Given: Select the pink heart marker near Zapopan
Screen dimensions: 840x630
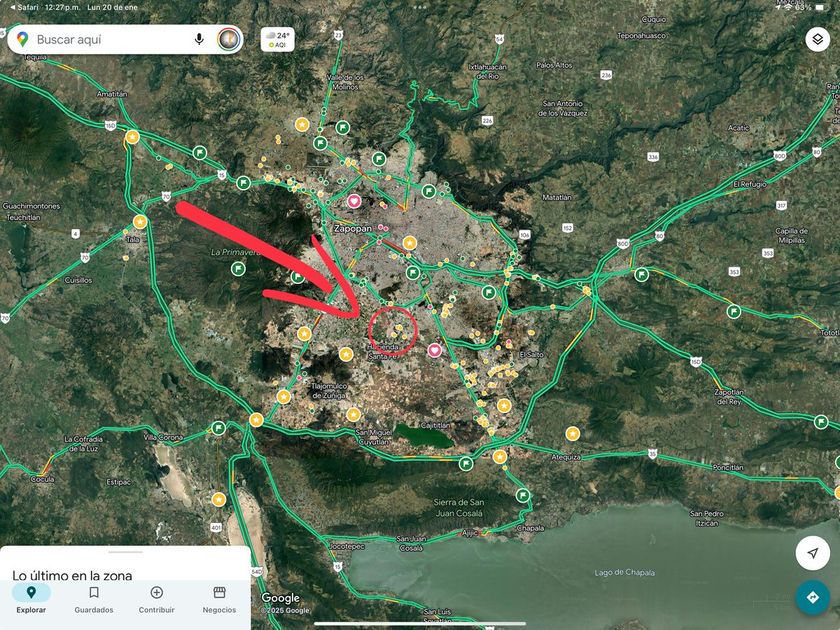Looking at the screenshot, I should pyautogui.click(x=354, y=201).
